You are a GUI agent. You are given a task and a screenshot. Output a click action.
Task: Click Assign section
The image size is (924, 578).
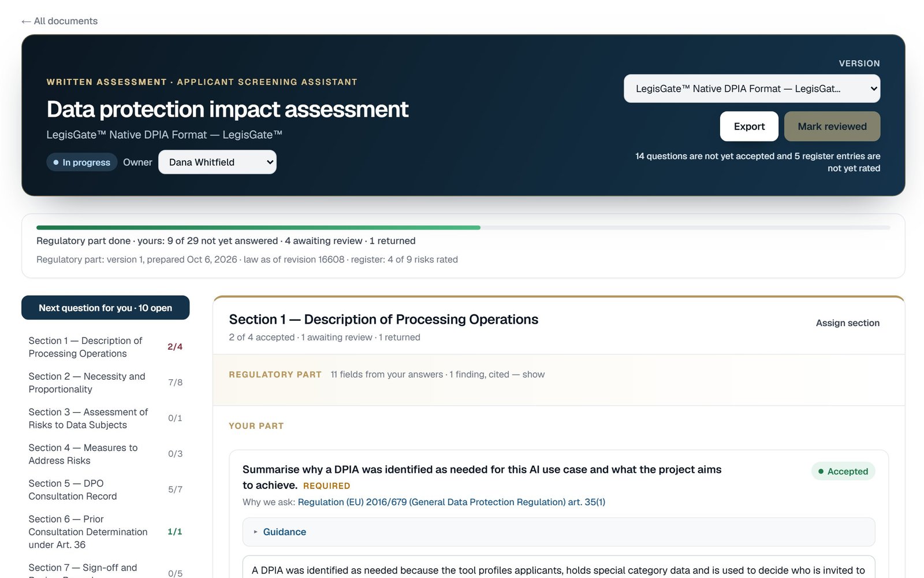[847, 323]
